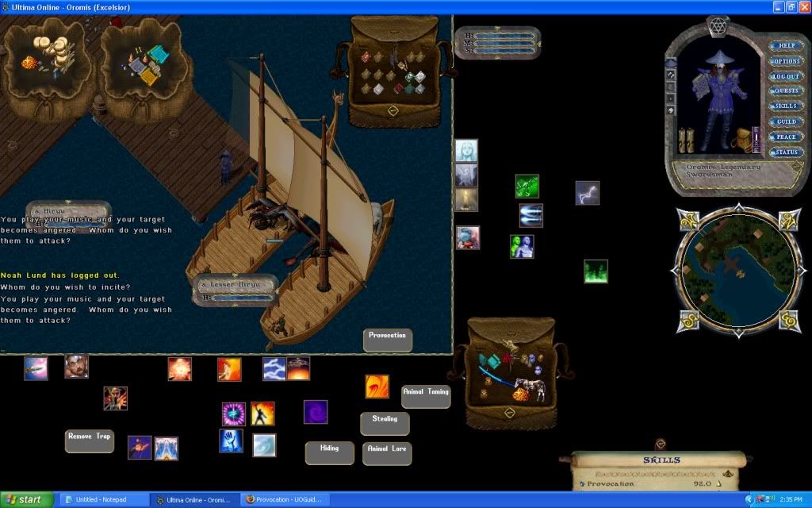This screenshot has width=812, height=508.
Task: Click the white energy bolts icon
Action: 531,216
